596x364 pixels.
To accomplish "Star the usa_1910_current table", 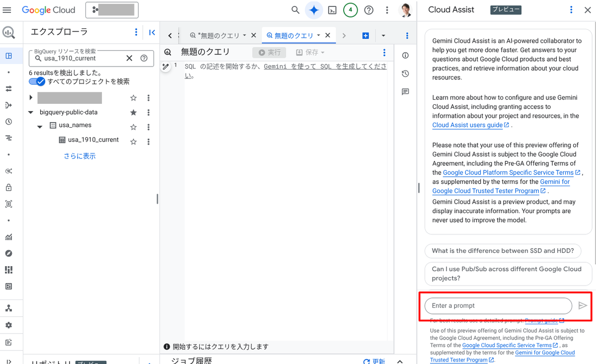I will (133, 142).
